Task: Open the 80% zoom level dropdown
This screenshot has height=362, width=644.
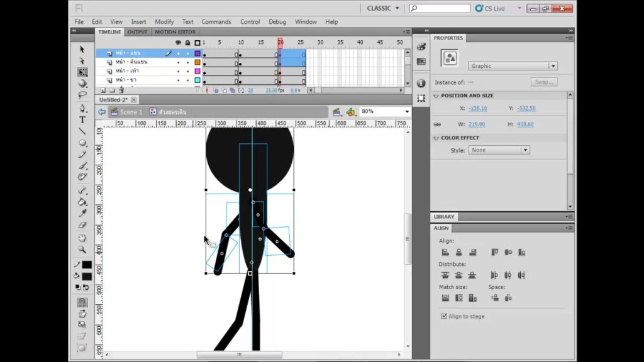Action: point(385,111)
